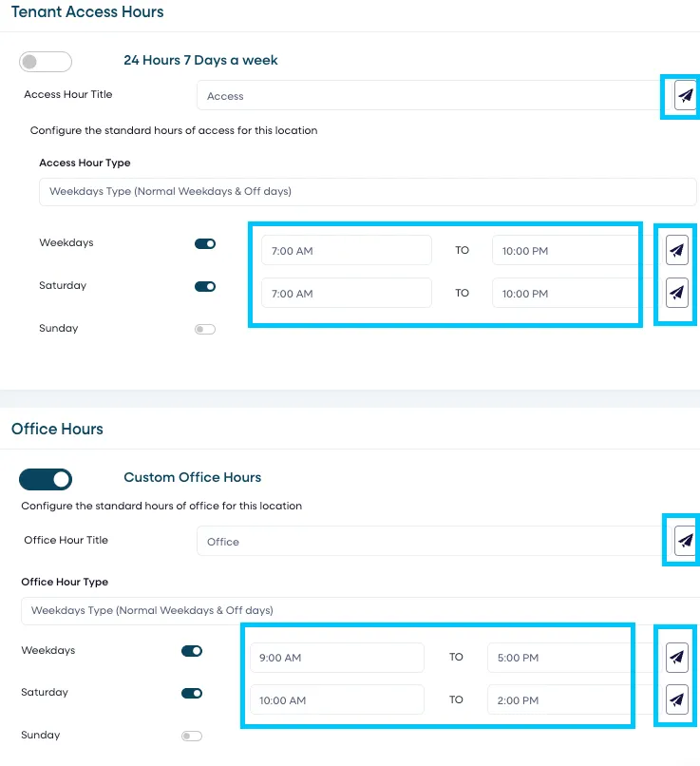
Task: Click Sunday label under Office Hours
Action: click(41, 735)
